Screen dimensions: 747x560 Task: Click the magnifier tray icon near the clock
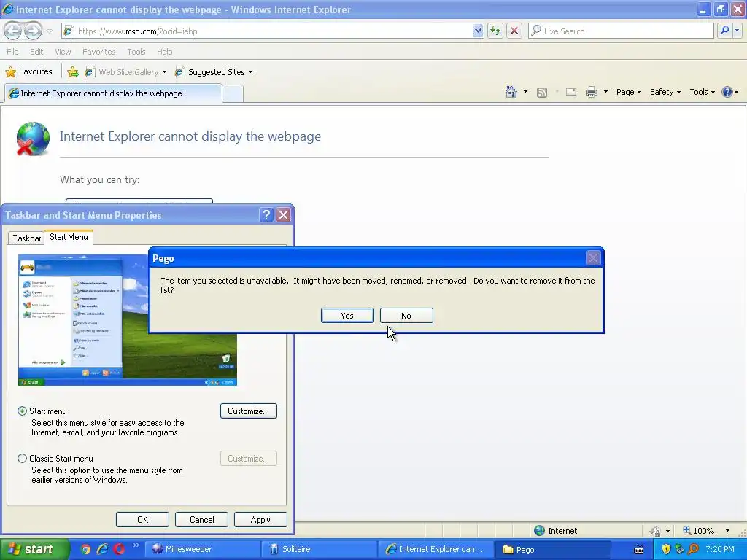click(694, 549)
